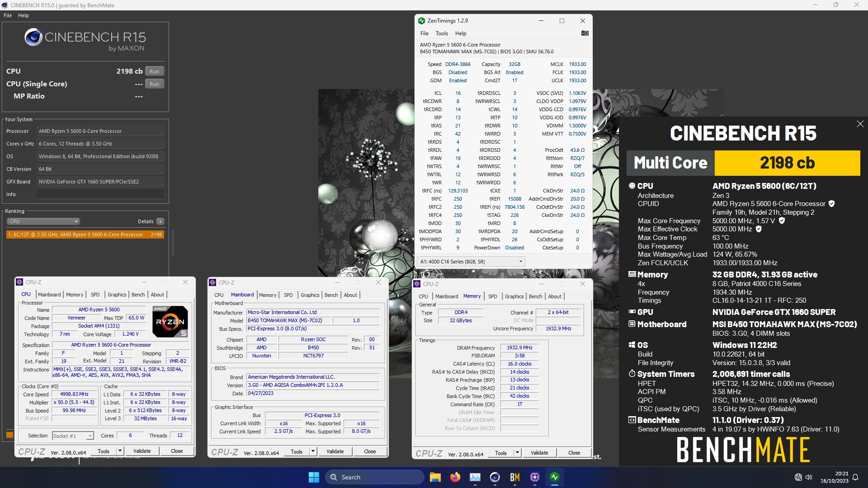Click the Cinebench R15 logo sphere
The height and width of the screenshot is (488, 868).
click(33, 37)
